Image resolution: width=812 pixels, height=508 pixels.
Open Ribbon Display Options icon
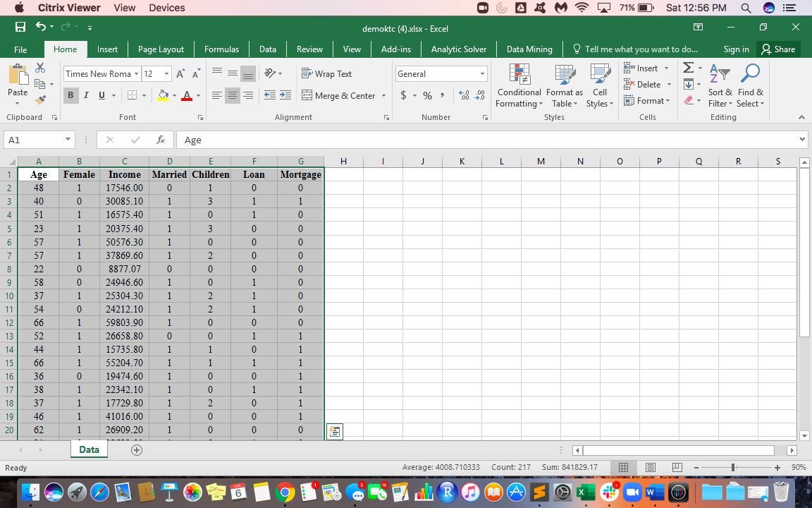(x=698, y=27)
